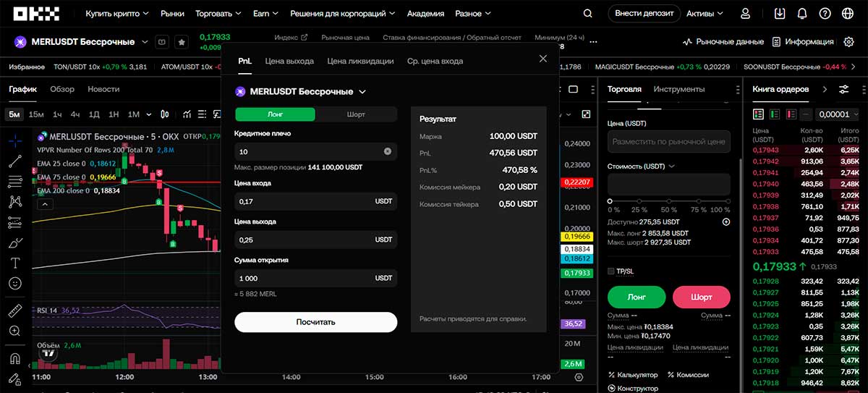This screenshot has width=868, height=393.
Task: Select the brush drawing tool
Action: (15, 242)
